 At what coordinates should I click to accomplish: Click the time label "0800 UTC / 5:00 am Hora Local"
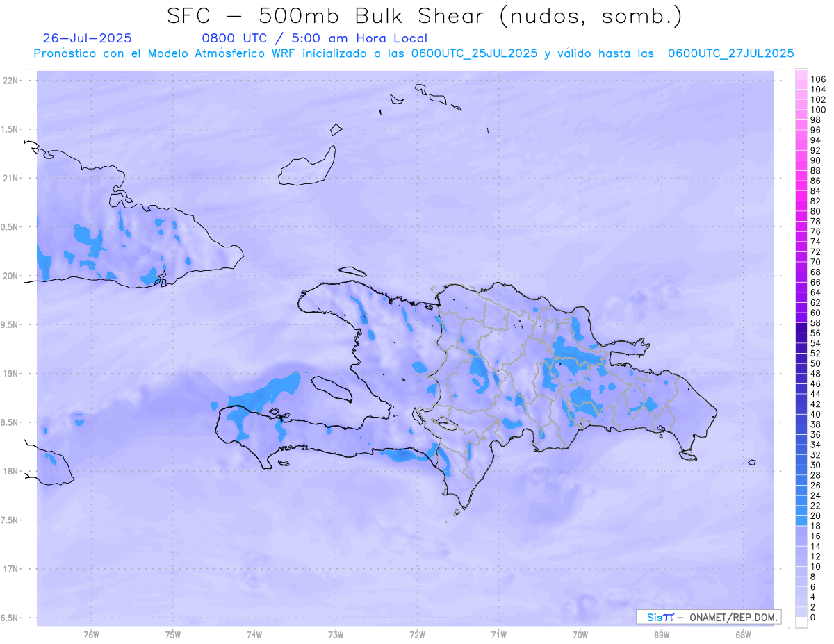point(315,39)
